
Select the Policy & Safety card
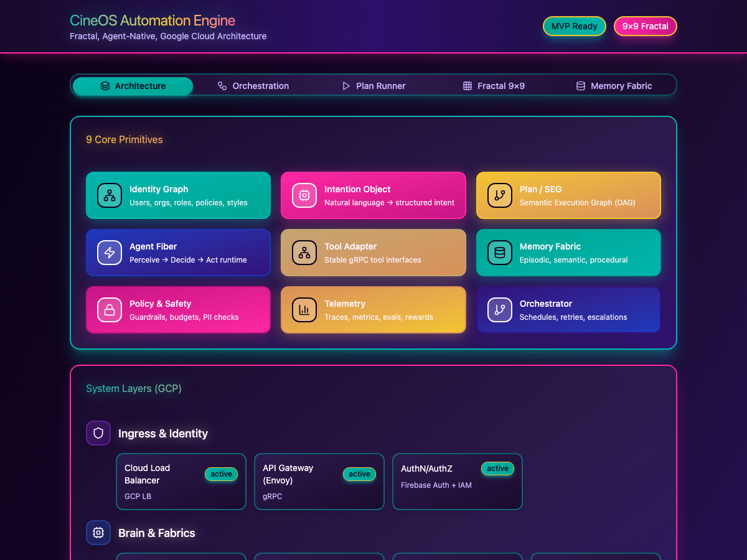pyautogui.click(x=178, y=310)
